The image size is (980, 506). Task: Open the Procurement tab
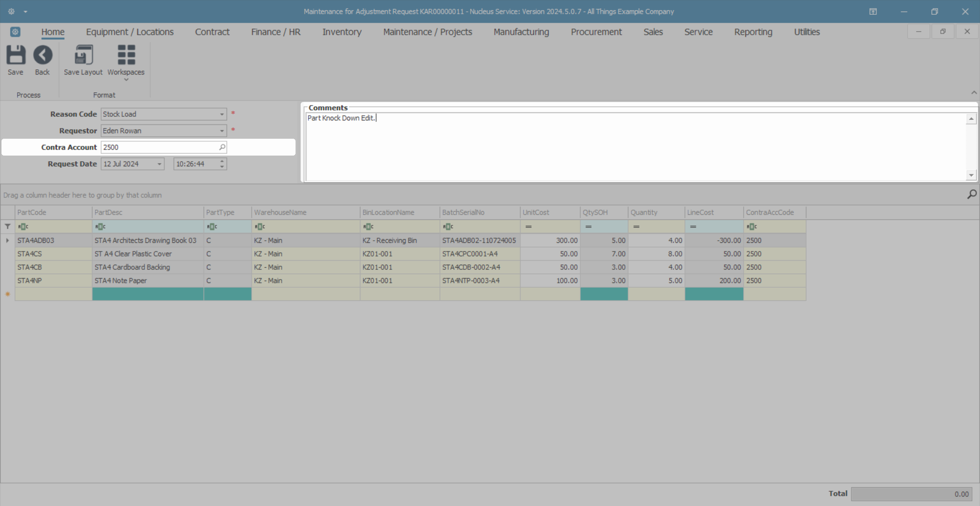click(596, 32)
